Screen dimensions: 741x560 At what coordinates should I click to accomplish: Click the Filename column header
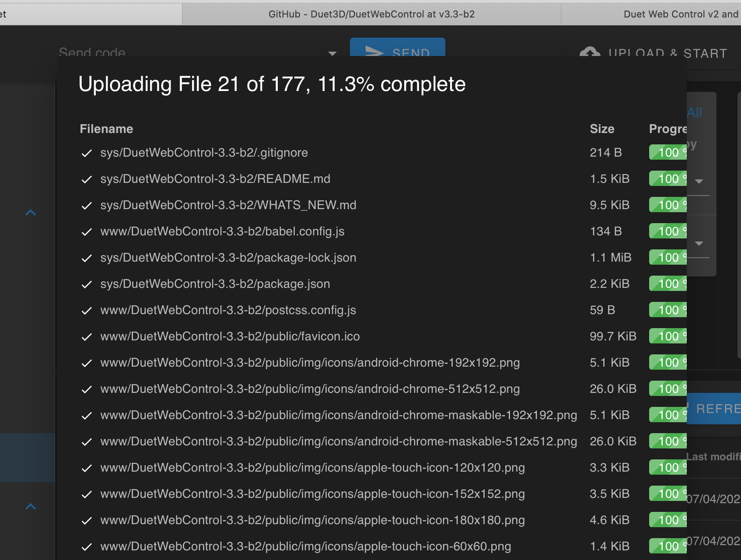point(106,129)
